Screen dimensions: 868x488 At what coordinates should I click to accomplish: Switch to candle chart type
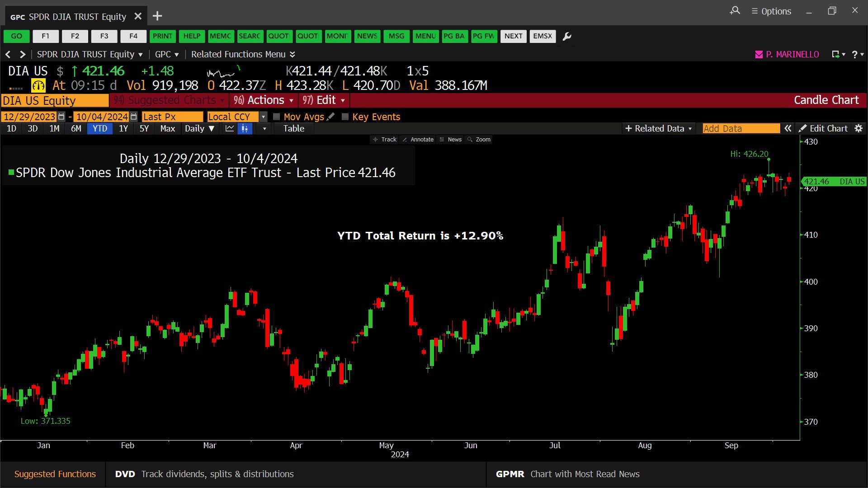245,128
